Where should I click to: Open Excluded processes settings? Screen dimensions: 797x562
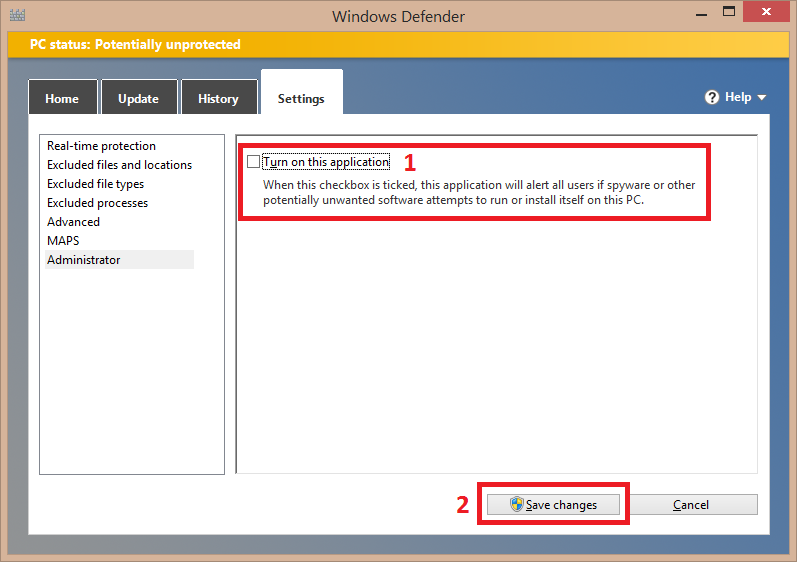98,203
